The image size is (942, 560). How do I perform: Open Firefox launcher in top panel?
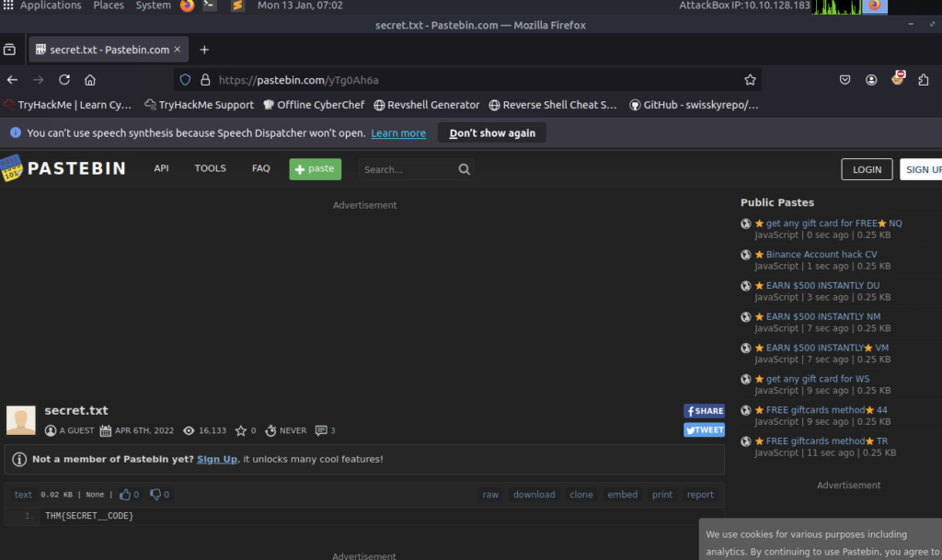click(x=188, y=6)
